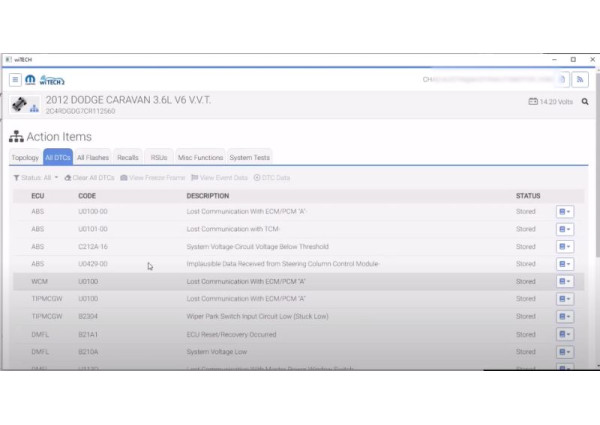Expand the action dropdown for WCM U0100 row

click(565, 282)
